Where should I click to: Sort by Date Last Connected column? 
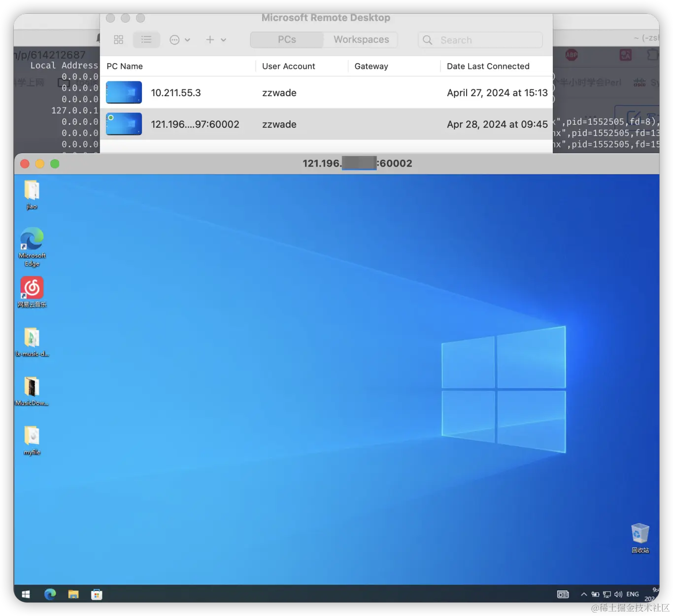click(488, 66)
